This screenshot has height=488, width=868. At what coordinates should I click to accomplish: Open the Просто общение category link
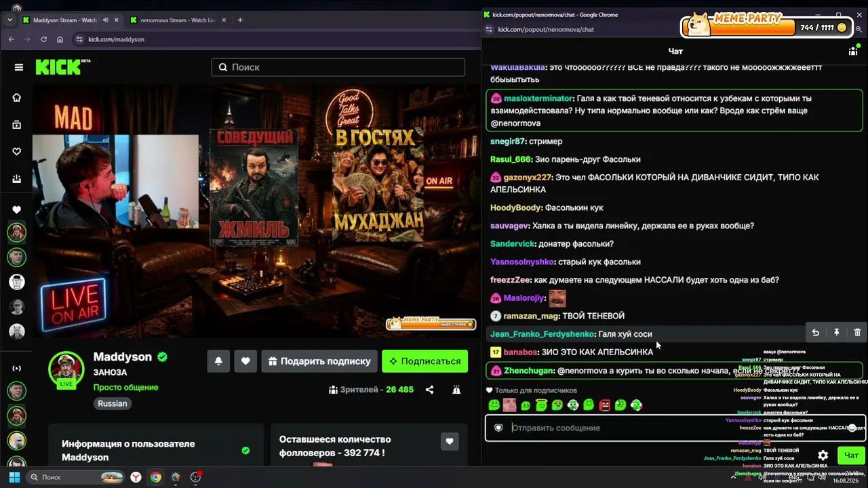tap(126, 388)
